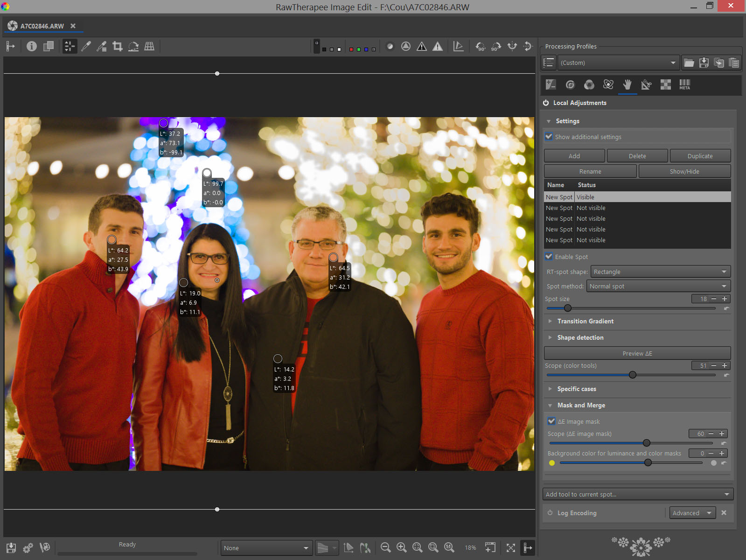The width and height of the screenshot is (746, 560).
Task: Click the zoom out magnifier icon
Action: (385, 547)
